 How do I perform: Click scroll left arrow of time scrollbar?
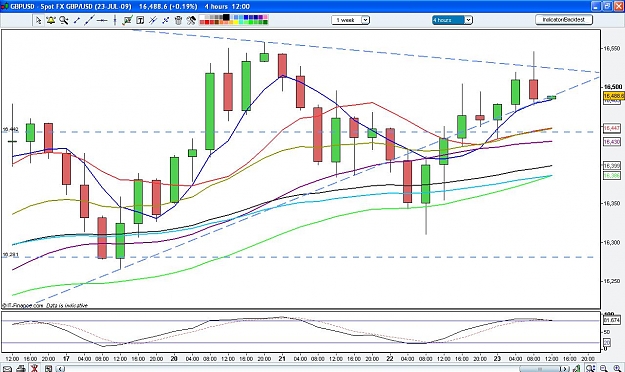click(60, 368)
